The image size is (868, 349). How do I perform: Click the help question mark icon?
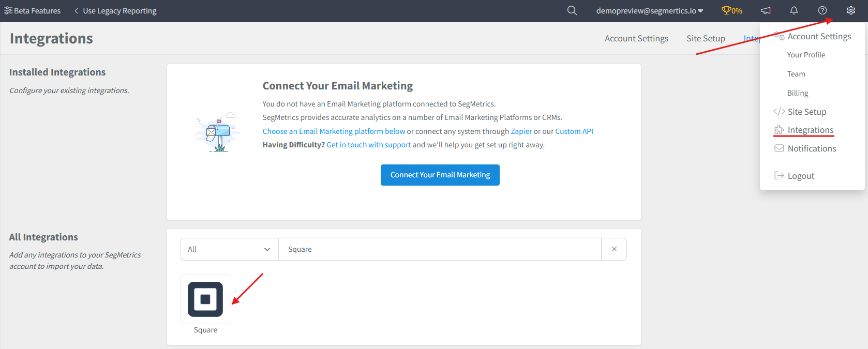(822, 10)
